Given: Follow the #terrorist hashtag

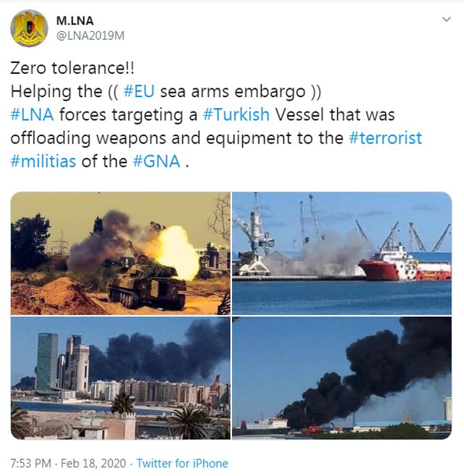Looking at the screenshot, I should tap(385, 138).
